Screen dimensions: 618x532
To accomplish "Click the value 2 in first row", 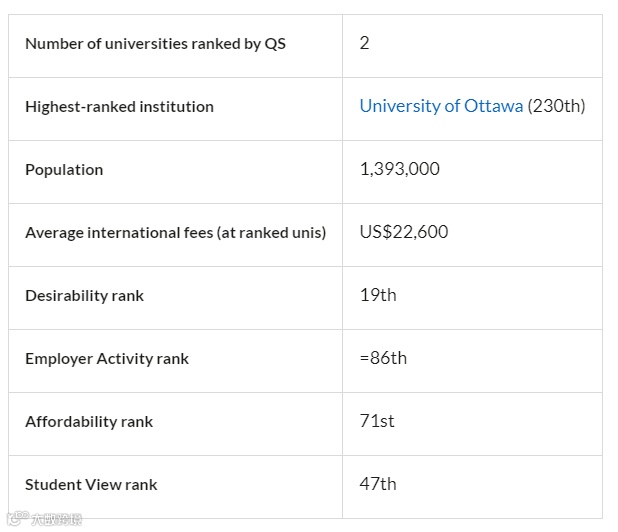I will click(364, 43).
